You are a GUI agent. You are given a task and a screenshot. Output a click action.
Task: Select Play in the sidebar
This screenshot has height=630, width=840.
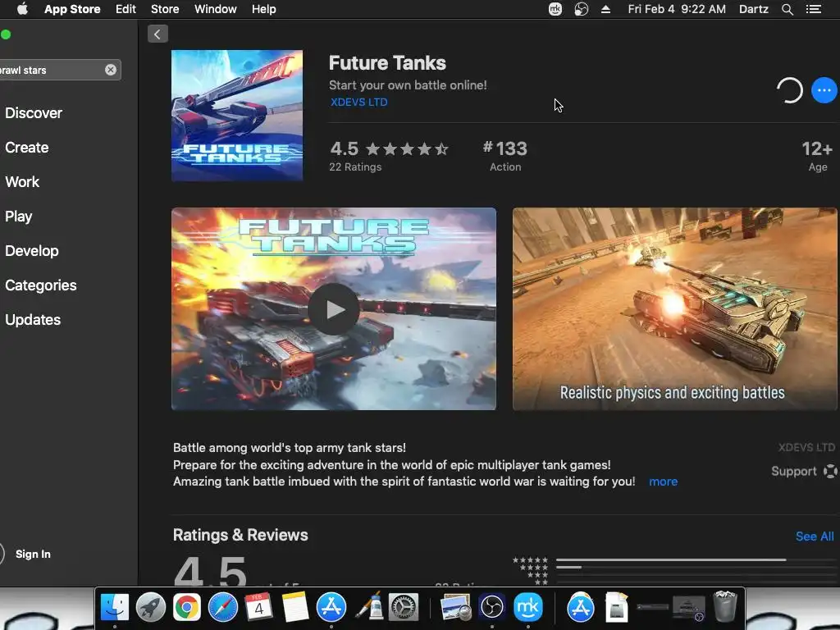[19, 217]
